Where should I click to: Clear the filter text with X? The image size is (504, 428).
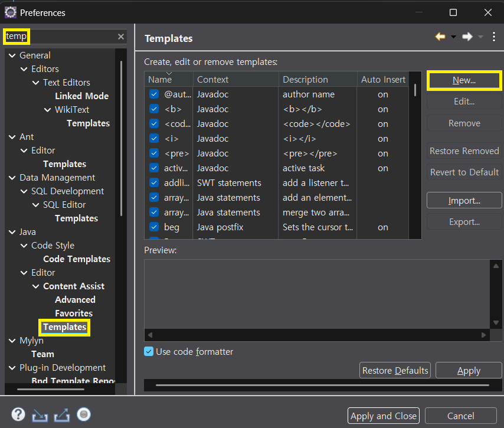point(121,37)
